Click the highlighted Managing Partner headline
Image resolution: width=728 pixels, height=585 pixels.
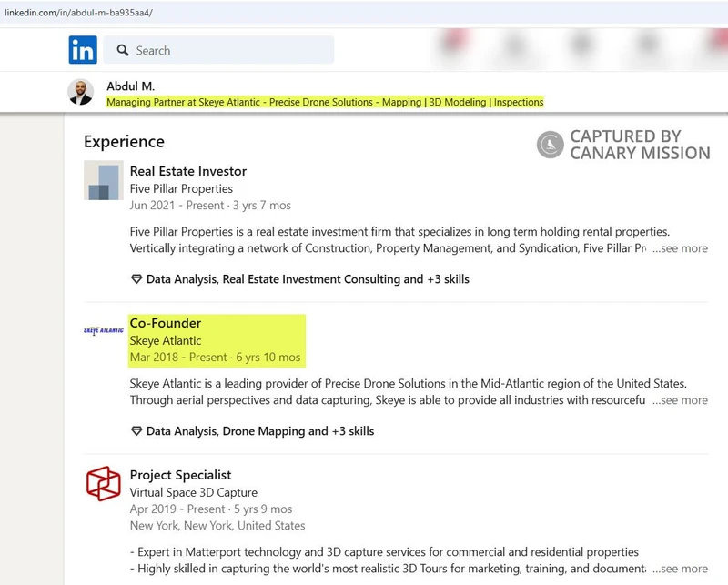click(x=328, y=102)
